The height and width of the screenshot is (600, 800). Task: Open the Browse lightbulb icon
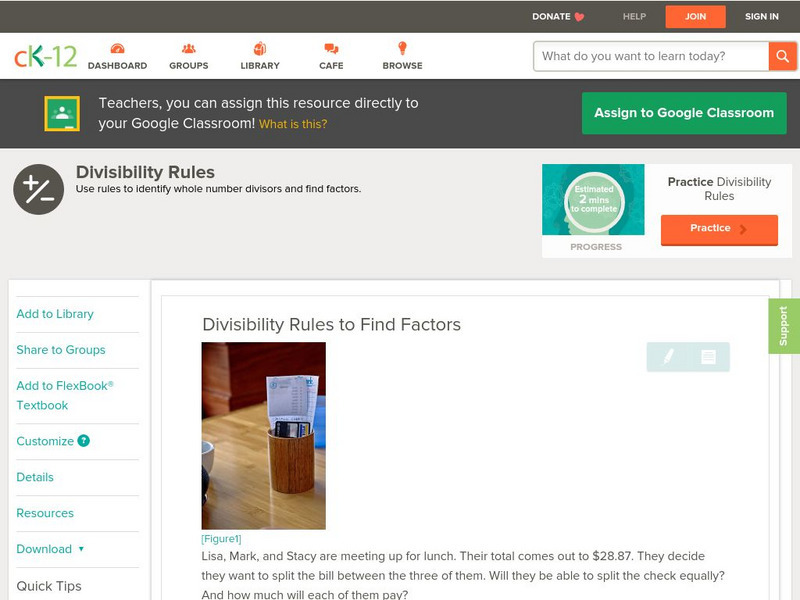coord(403,48)
